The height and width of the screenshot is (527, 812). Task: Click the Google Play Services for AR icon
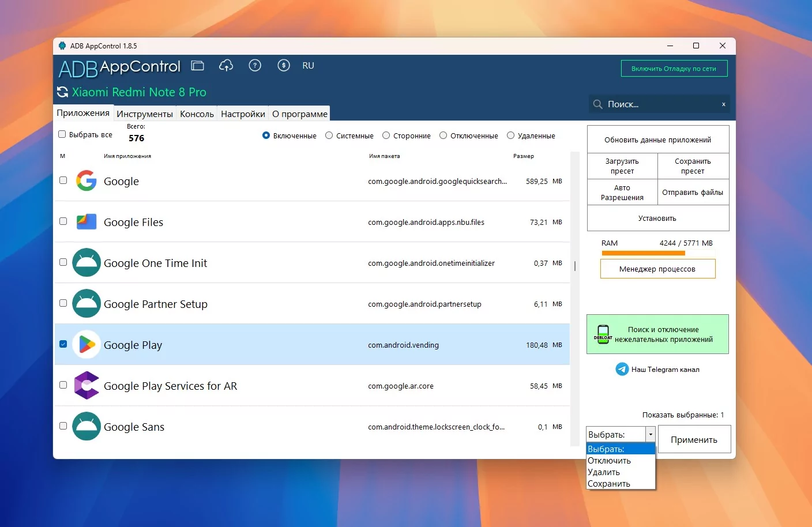coord(87,385)
